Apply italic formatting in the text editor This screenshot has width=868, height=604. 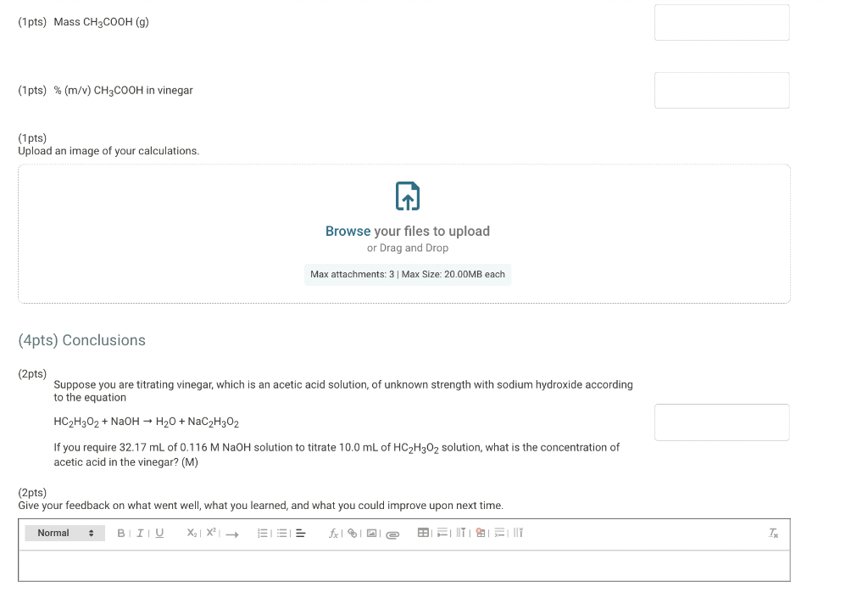139,533
